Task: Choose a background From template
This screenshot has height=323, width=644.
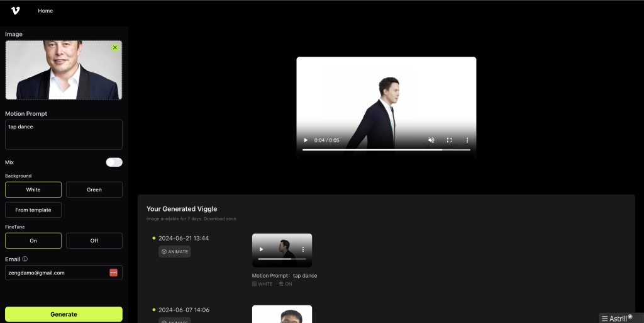Action: click(x=33, y=210)
